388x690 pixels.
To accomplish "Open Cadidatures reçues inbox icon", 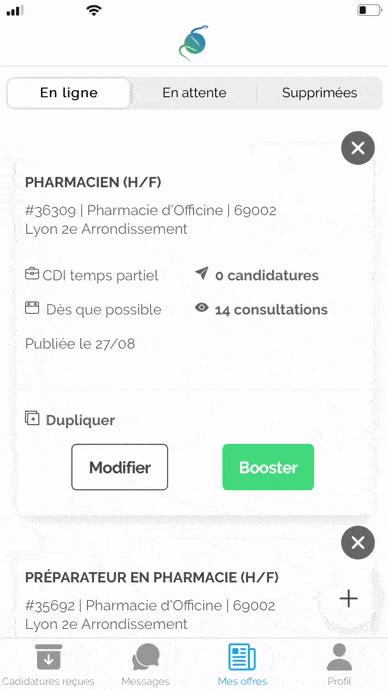I will 48,658.
